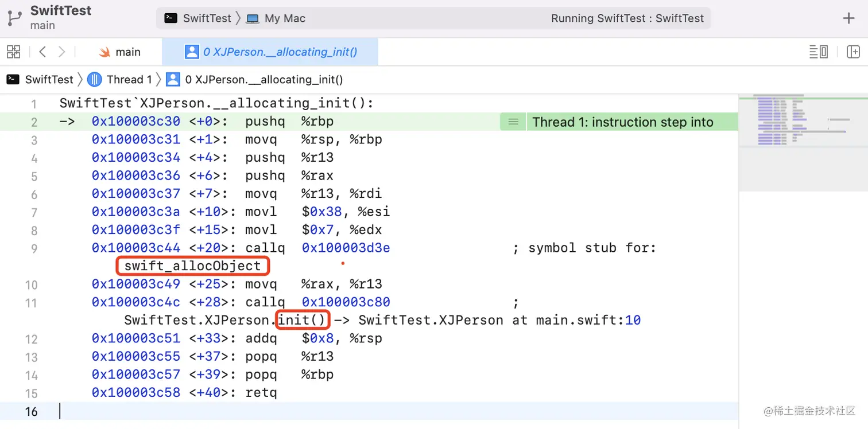Click address 0x100003c57 on line 14
The image size is (868, 429).
tap(136, 375)
